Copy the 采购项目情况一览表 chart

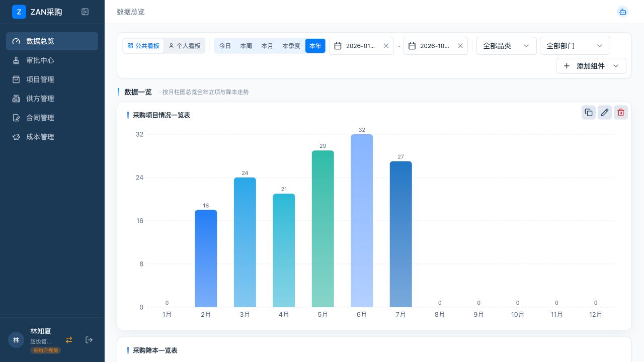coord(589,113)
